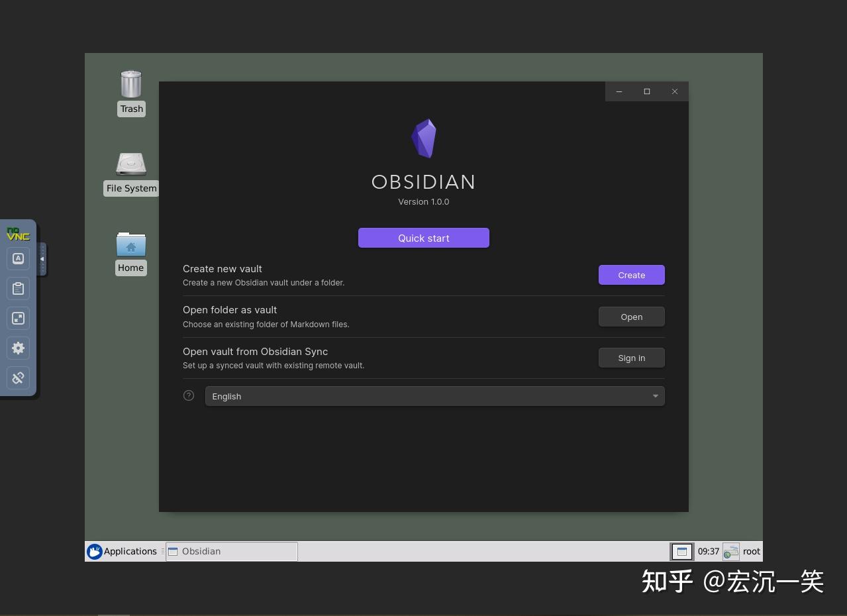Click the Quick start button
847x616 pixels.
click(423, 238)
